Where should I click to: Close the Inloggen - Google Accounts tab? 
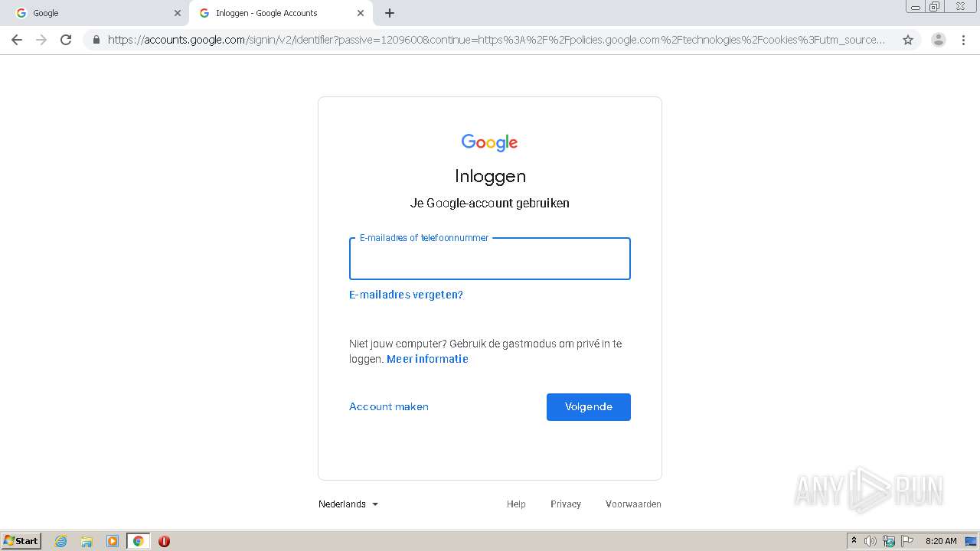click(x=361, y=13)
